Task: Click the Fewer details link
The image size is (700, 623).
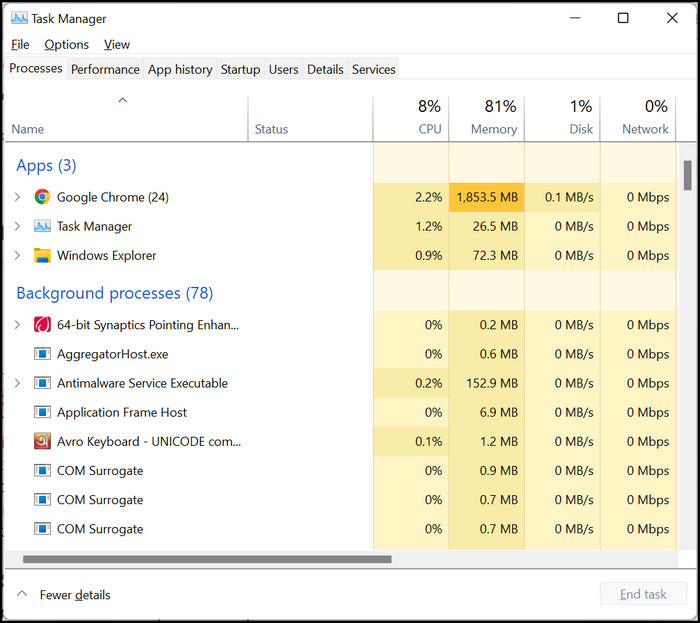Action: point(75,595)
